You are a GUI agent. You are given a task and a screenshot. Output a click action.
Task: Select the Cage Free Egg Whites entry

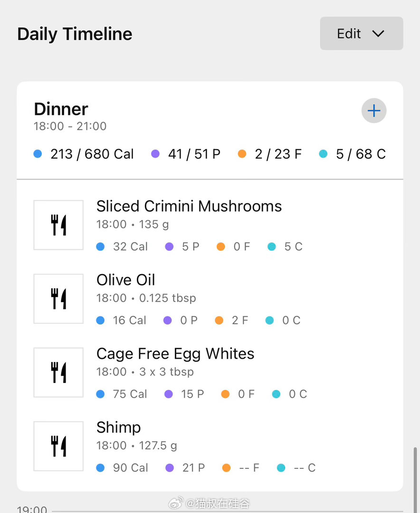(175, 354)
